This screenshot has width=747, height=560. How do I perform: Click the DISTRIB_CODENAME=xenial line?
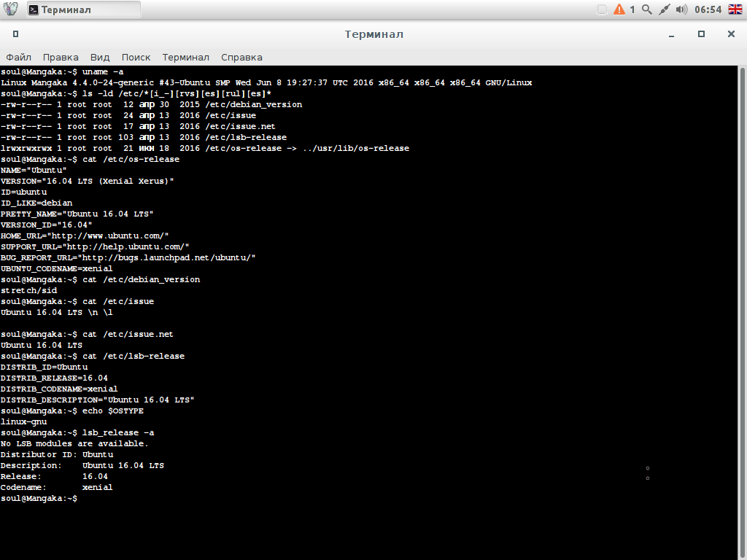(x=59, y=389)
